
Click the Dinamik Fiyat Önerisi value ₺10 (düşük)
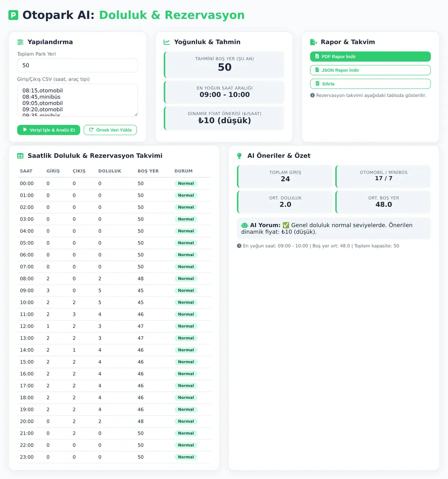[x=225, y=121]
